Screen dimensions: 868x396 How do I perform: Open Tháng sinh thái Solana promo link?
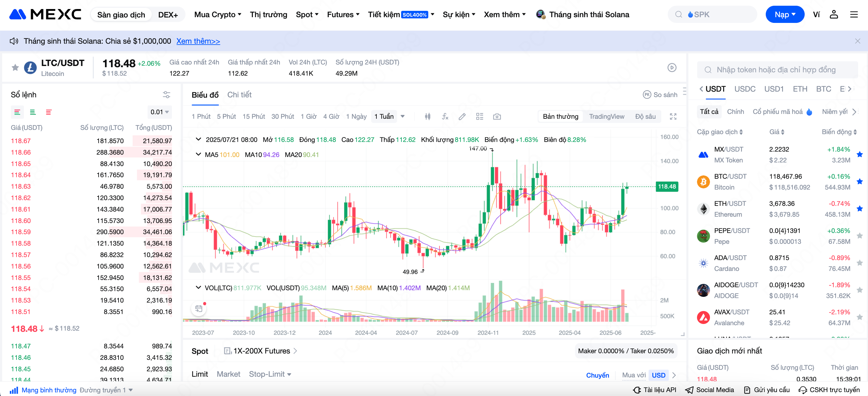coord(582,14)
